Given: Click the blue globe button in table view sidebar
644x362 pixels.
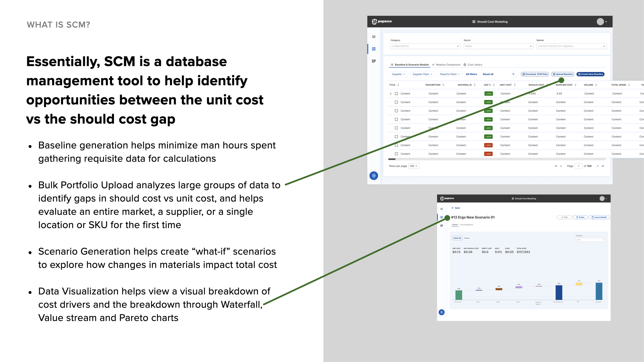Looking at the screenshot, I should coord(374,176).
